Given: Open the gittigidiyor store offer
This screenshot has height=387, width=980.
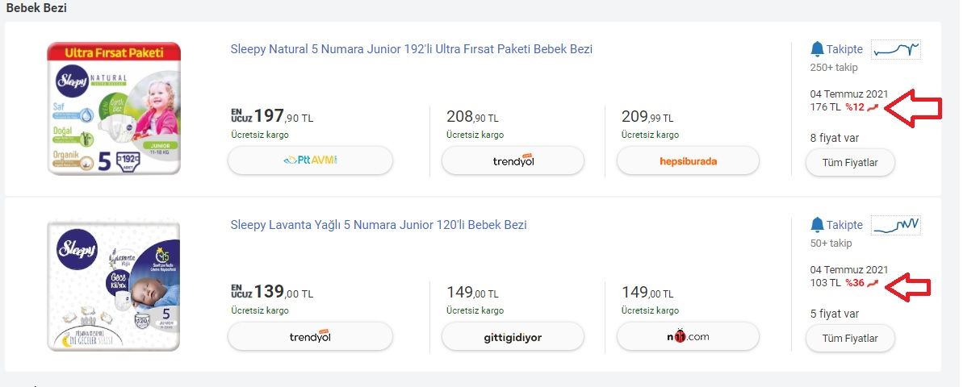Looking at the screenshot, I should 513,337.
